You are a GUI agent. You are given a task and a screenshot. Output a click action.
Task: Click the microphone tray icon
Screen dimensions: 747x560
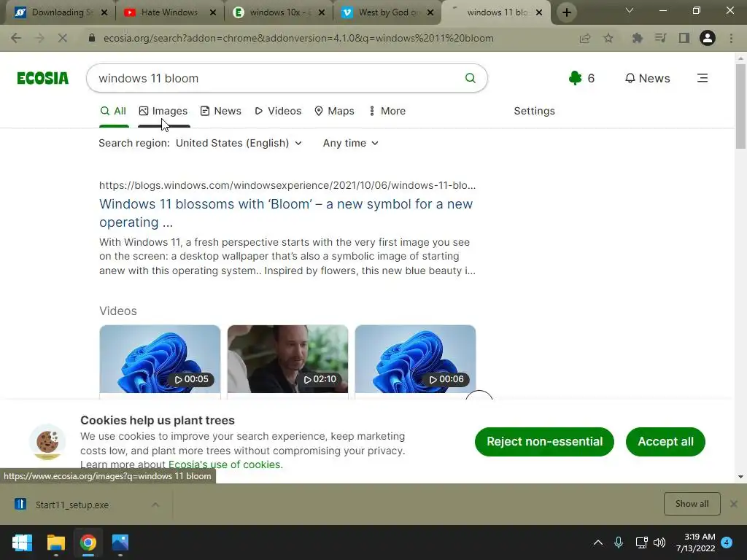tap(619, 542)
